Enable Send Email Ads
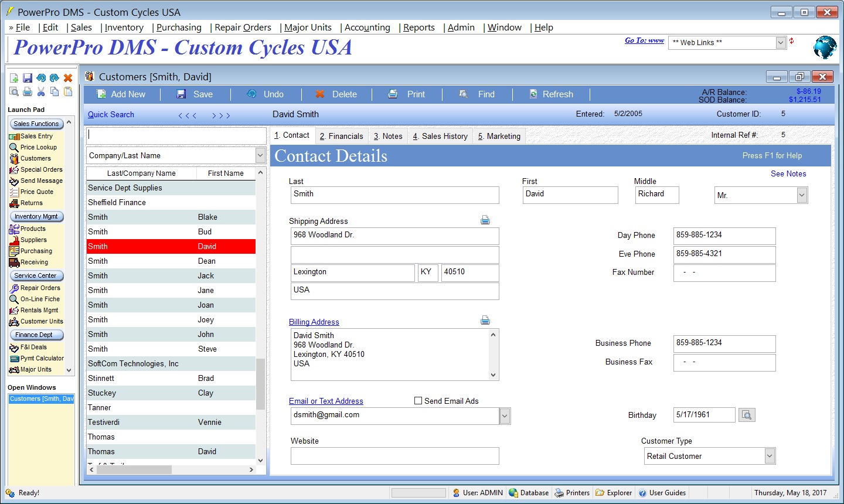 coord(418,401)
